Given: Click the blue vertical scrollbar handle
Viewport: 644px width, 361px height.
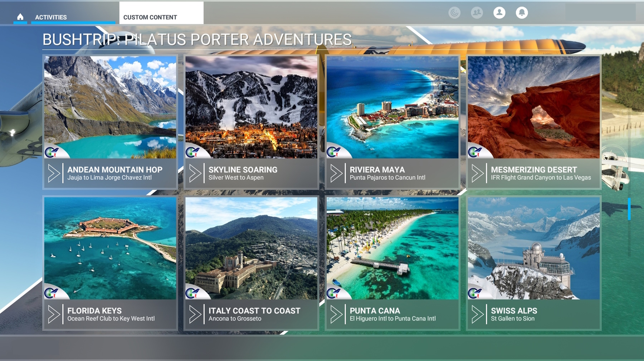Looking at the screenshot, I should [x=629, y=209].
